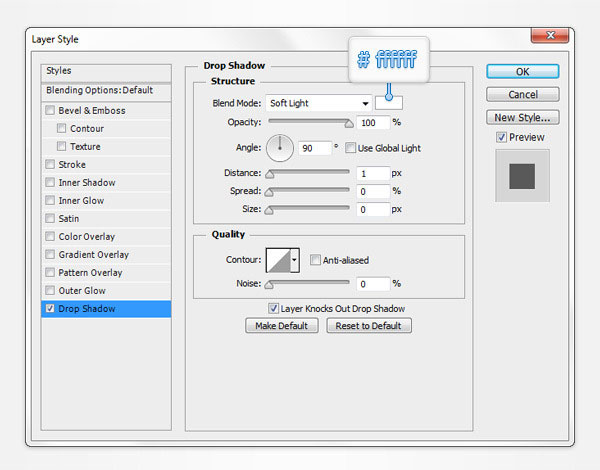This screenshot has height=470, width=600.
Task: Select the Styles list header
Action: click(106, 73)
